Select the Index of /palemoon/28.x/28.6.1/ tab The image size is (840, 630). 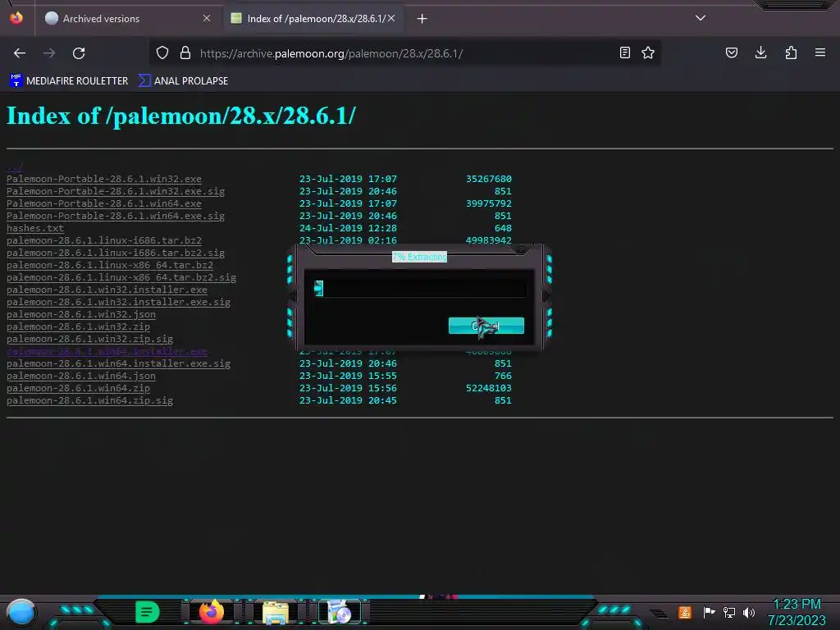(x=316, y=19)
